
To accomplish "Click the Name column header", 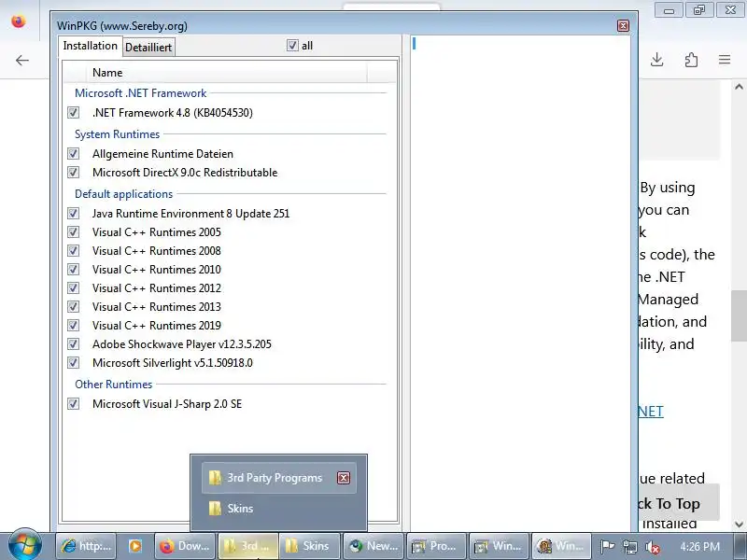I will coord(227,73).
